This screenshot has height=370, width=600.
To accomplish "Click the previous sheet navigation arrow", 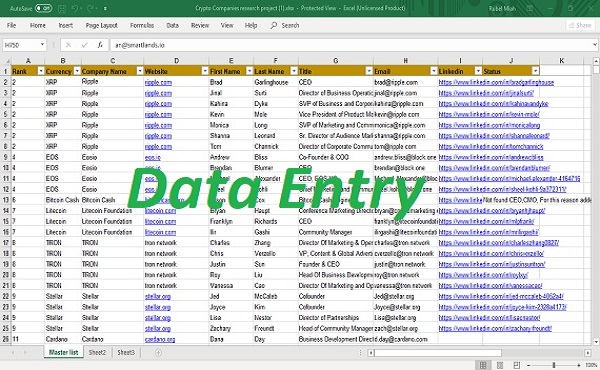I will click(x=13, y=352).
